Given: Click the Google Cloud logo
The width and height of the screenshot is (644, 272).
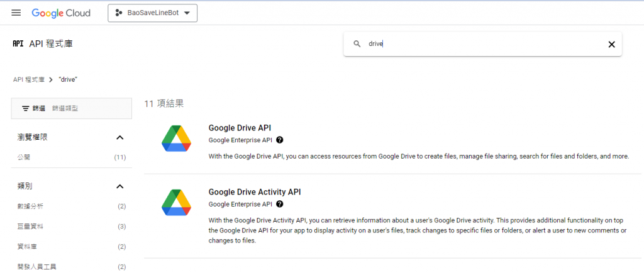Looking at the screenshot, I should click(x=61, y=13).
